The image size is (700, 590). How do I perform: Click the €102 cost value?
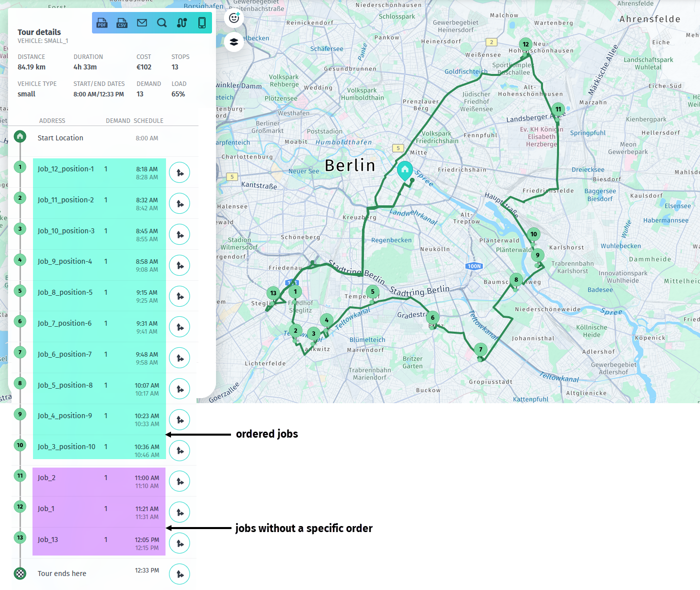[x=144, y=67]
